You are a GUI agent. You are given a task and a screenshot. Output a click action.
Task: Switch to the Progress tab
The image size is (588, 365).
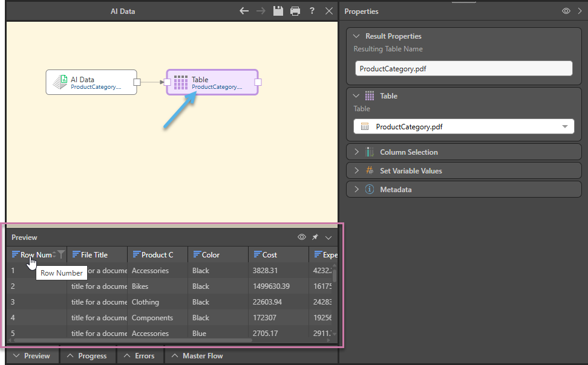[x=87, y=356]
